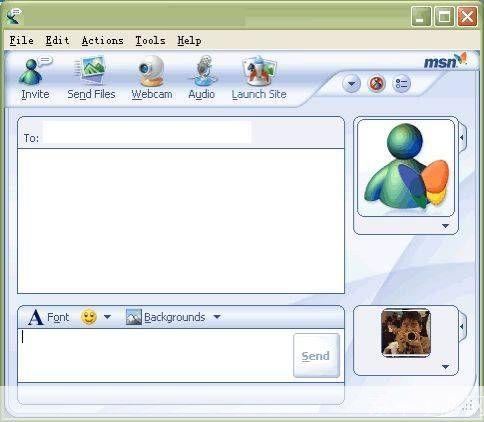Screen dimensions: 484x422
Task: Open the Font settings
Action: [49, 317]
